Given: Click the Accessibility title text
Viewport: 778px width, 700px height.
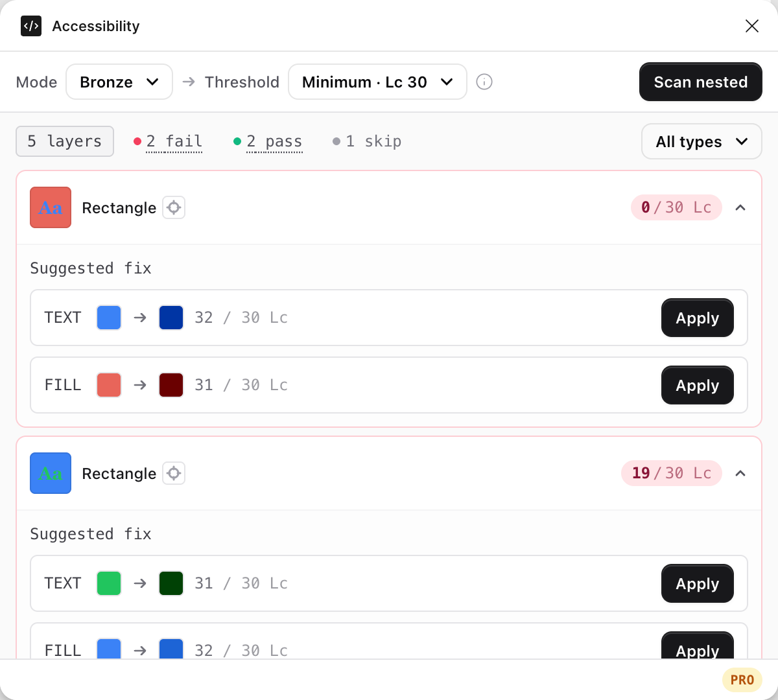Looking at the screenshot, I should [x=96, y=26].
